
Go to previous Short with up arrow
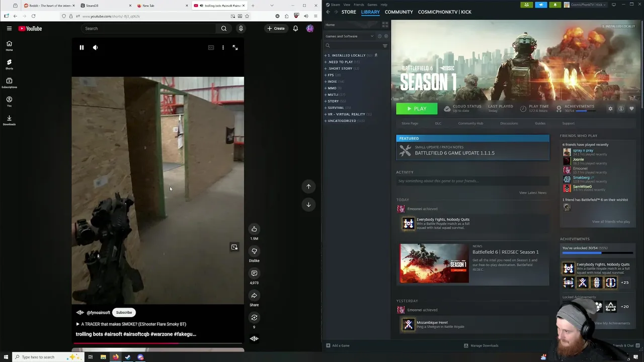308,187
